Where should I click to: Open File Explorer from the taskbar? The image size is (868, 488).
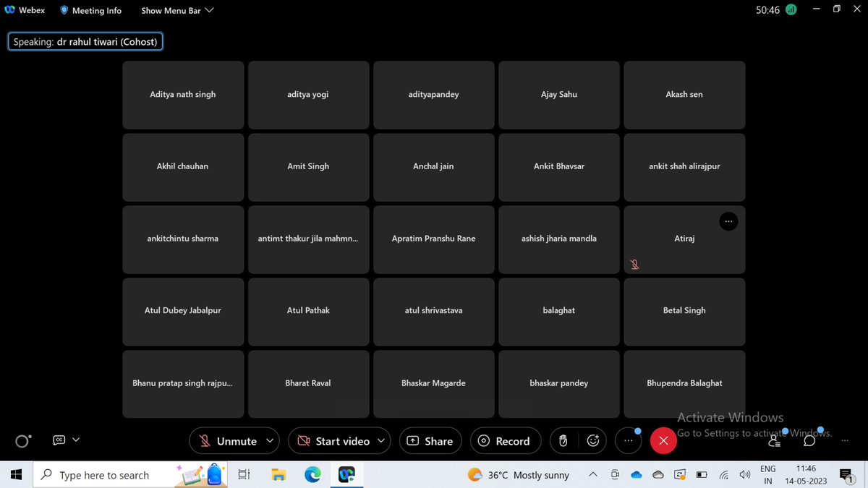(x=278, y=475)
